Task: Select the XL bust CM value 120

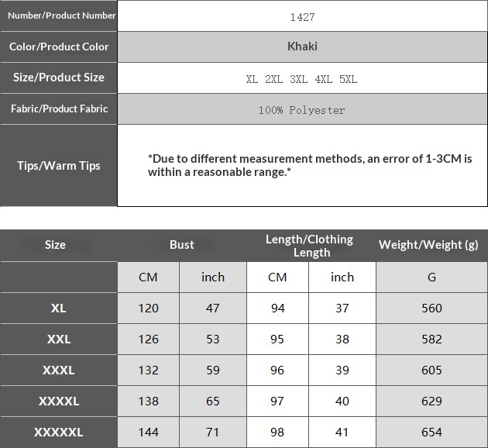Action: tap(148, 308)
